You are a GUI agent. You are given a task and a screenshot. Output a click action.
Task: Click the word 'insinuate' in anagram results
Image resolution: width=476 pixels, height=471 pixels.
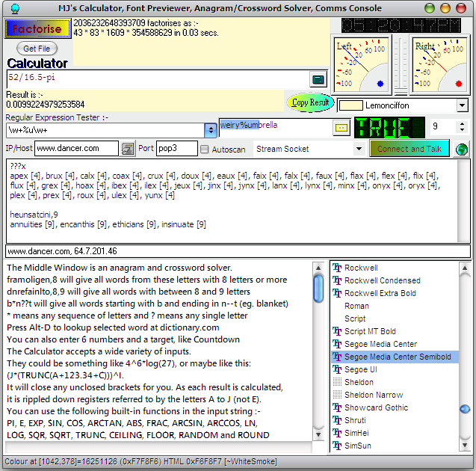(x=178, y=225)
